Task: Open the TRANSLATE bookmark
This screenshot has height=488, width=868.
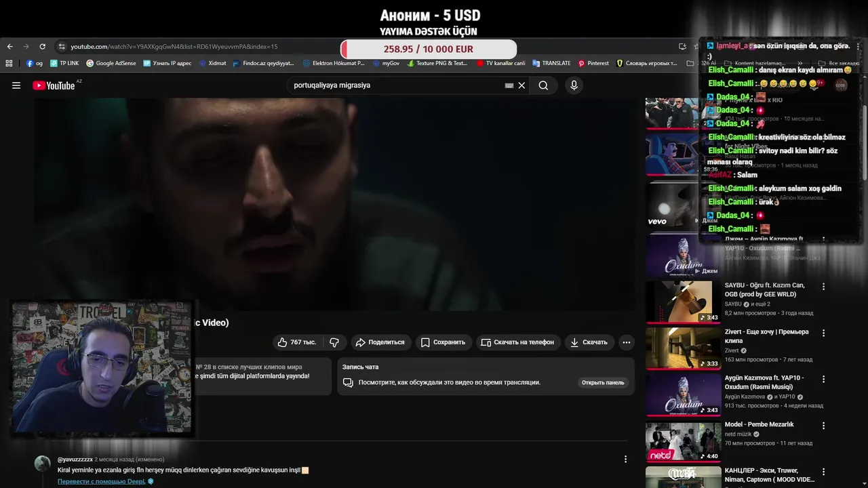Action: coord(551,63)
